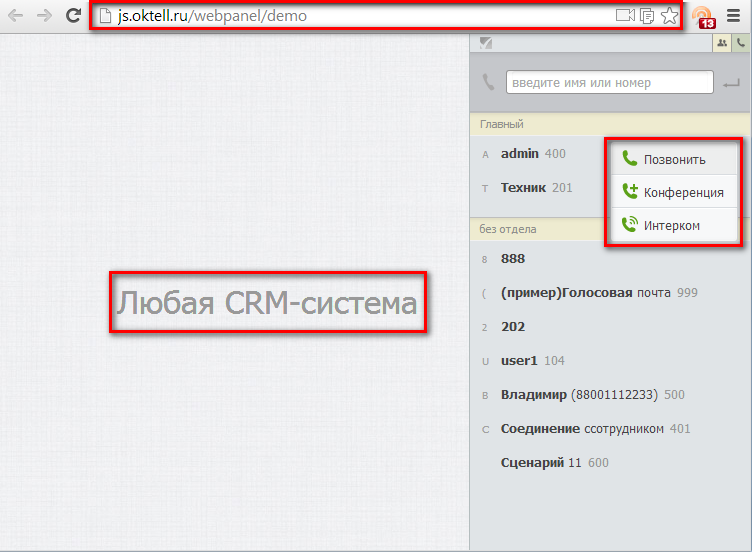752x552 pixels.
Task: Switch to the phone tab in panel
Action: tap(740, 43)
